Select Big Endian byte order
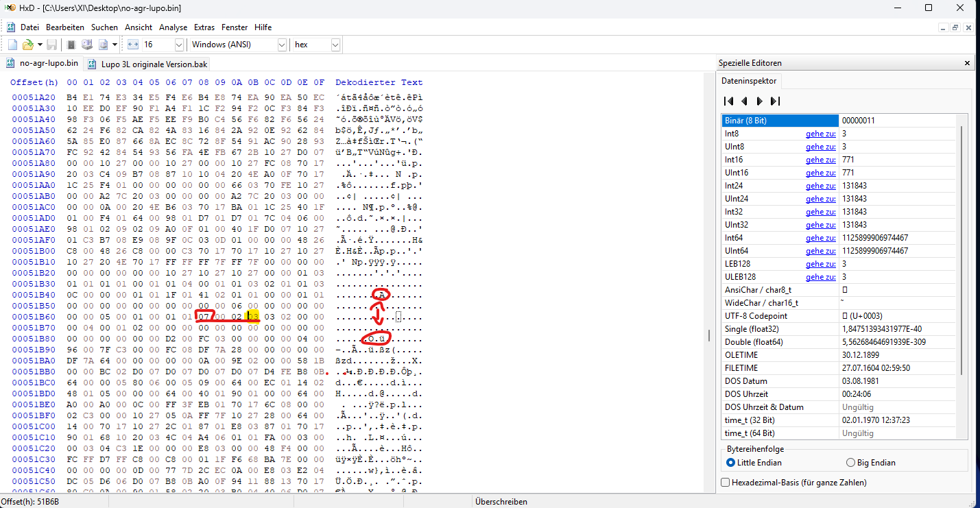The width and height of the screenshot is (980, 508). (x=871, y=463)
